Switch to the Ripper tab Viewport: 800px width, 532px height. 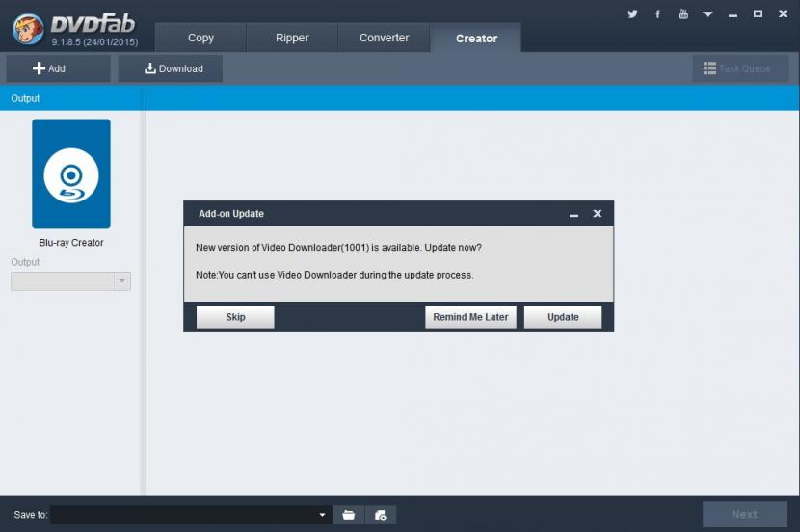click(x=292, y=38)
